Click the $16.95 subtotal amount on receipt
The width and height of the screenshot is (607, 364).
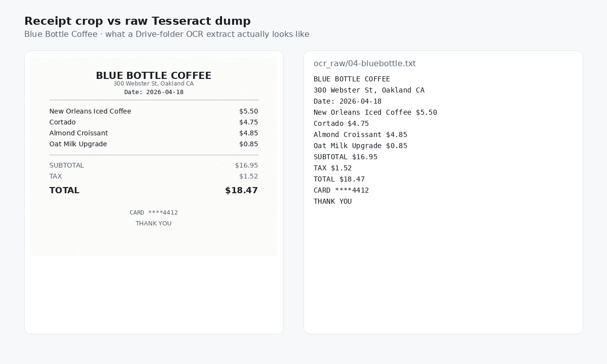point(246,165)
